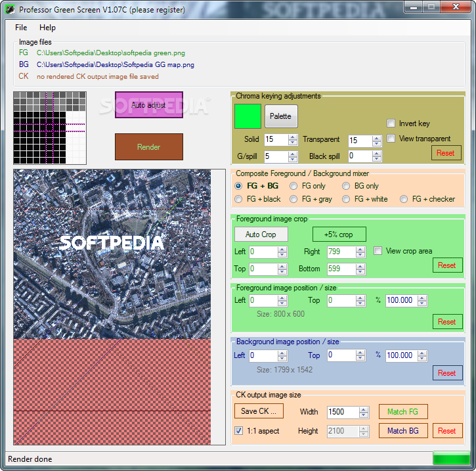Reset the CK output image size
Viewport: 476px width, 471px height.
[x=448, y=431]
